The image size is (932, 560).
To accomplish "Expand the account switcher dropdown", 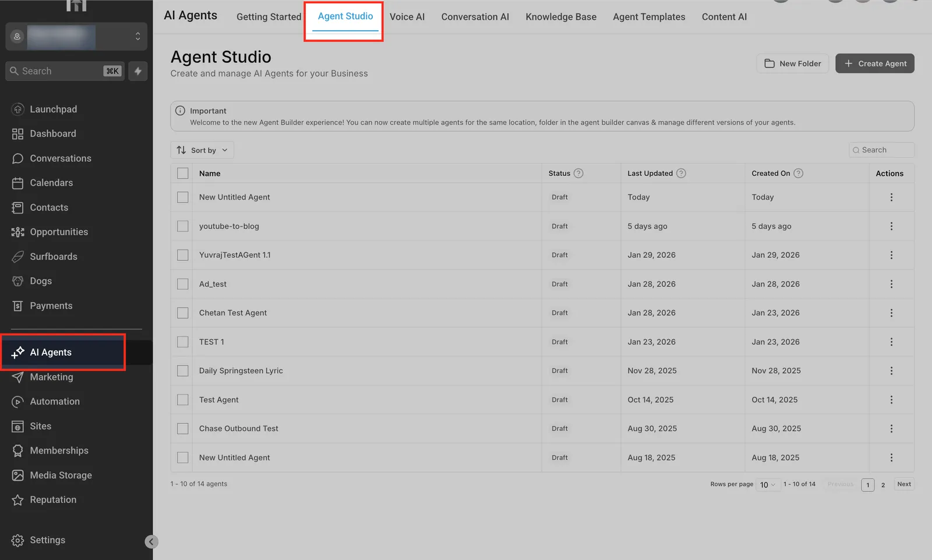I will (76, 37).
